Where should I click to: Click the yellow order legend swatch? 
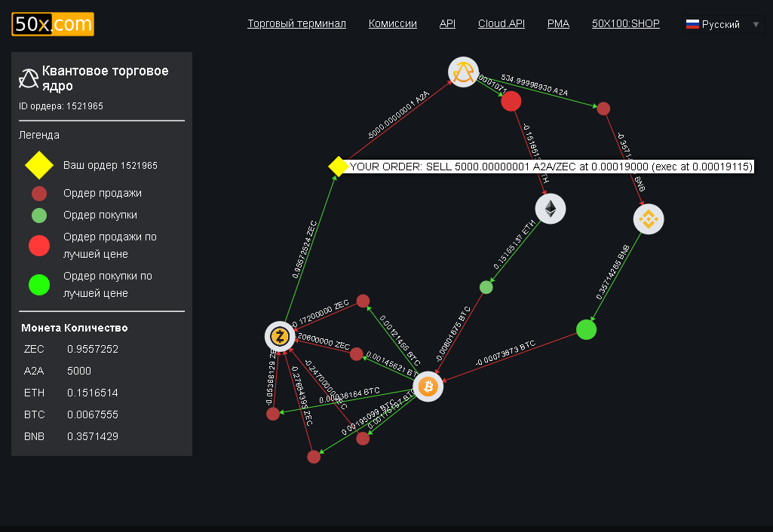pos(38,165)
